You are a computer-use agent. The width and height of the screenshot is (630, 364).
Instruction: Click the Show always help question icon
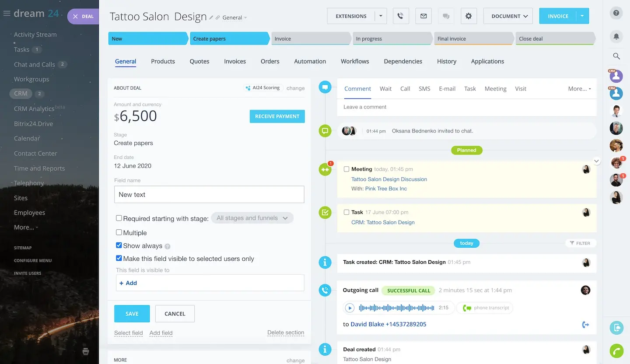click(167, 246)
